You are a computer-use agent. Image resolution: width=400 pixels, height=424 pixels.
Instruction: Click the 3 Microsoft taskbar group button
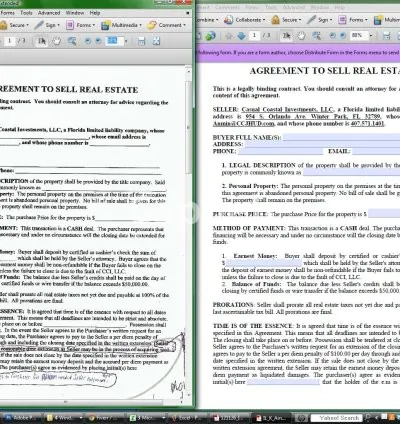(147, 418)
